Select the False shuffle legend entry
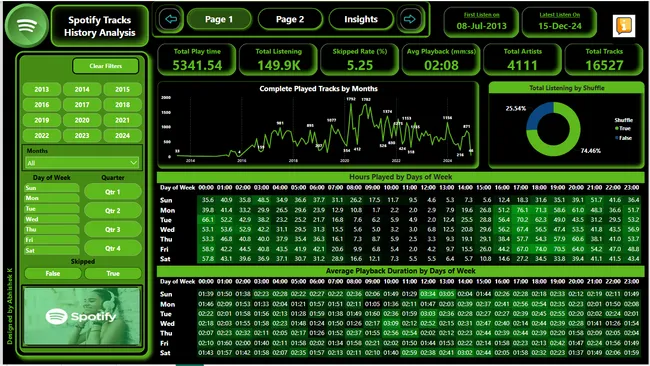The image size is (650, 366). 623,138
